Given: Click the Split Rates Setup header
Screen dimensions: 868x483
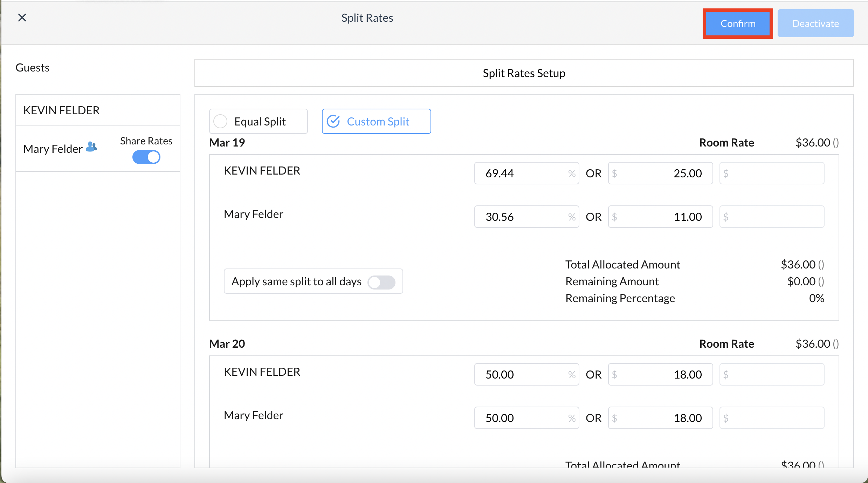Looking at the screenshot, I should coord(524,73).
